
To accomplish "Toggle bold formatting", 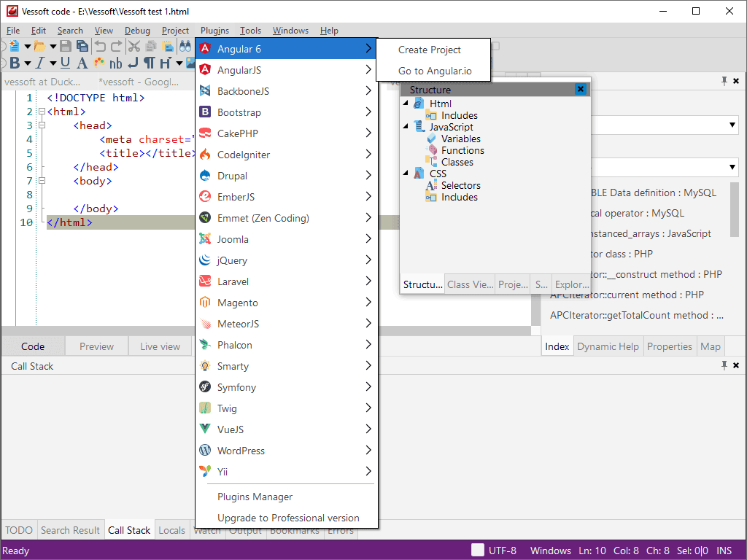I will (15, 63).
